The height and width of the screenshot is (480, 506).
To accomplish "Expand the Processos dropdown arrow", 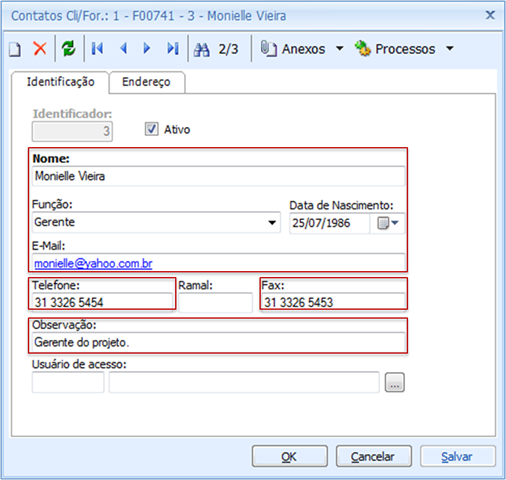I will pyautogui.click(x=450, y=49).
